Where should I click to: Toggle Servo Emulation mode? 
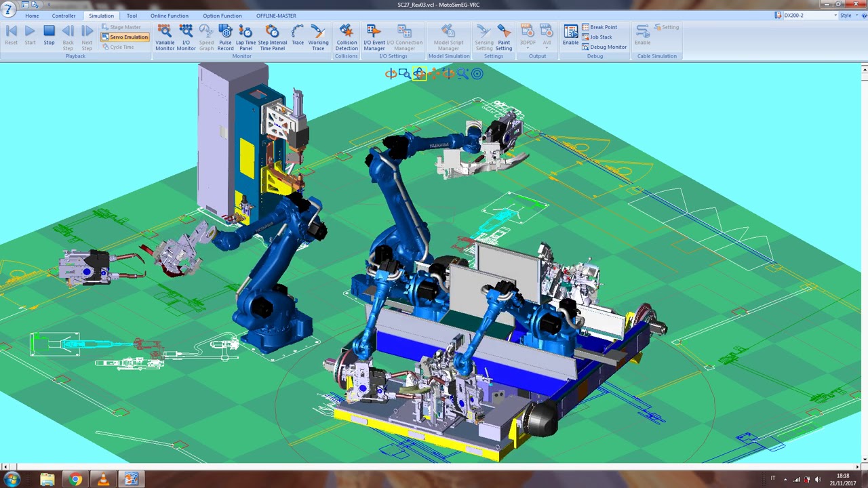point(125,37)
